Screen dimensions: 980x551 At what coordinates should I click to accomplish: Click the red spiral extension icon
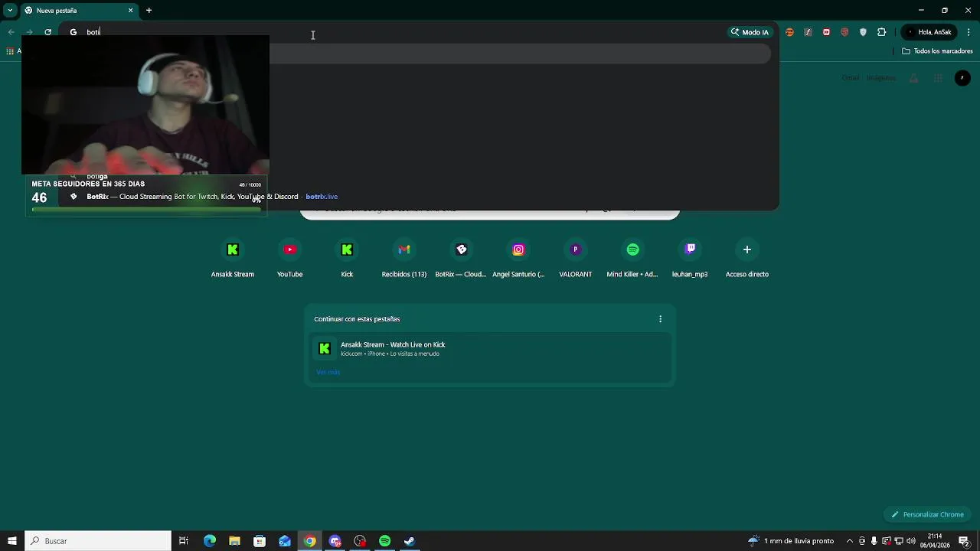844,32
